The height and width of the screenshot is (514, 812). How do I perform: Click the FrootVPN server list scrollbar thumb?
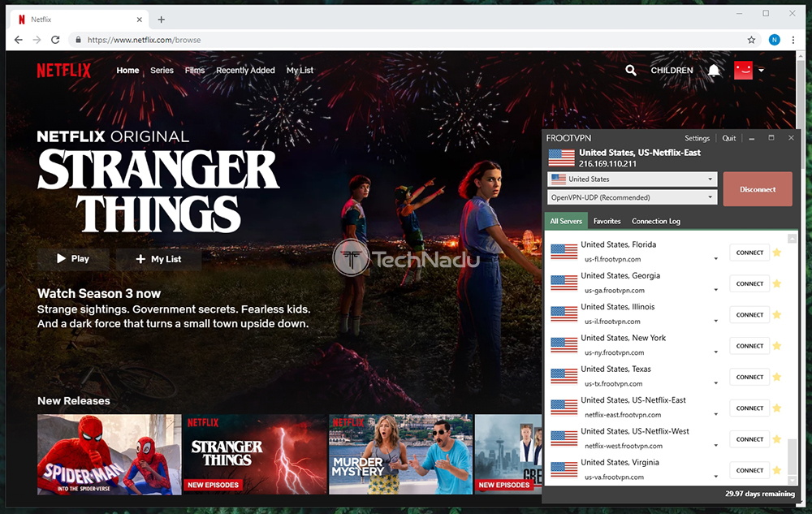click(x=792, y=456)
